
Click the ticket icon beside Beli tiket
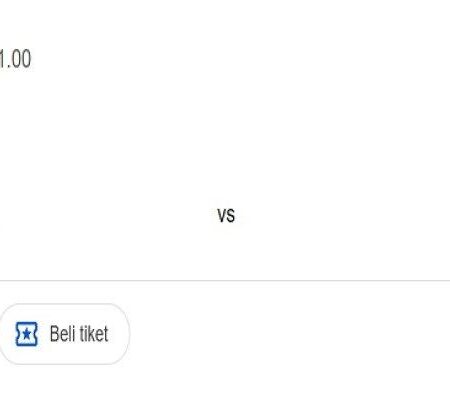[x=27, y=334]
